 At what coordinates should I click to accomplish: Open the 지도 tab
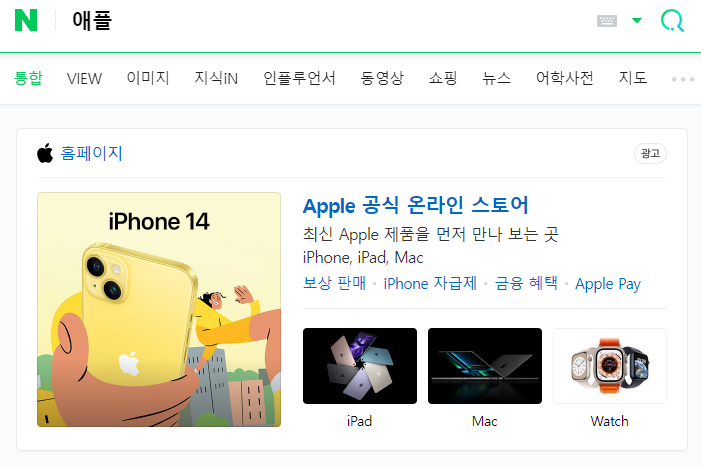pos(633,78)
